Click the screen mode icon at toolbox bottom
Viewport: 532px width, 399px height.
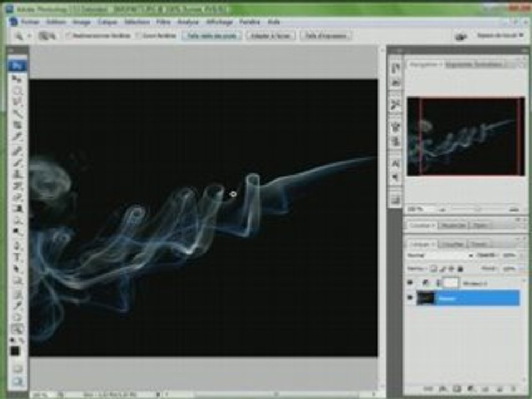coord(17,382)
